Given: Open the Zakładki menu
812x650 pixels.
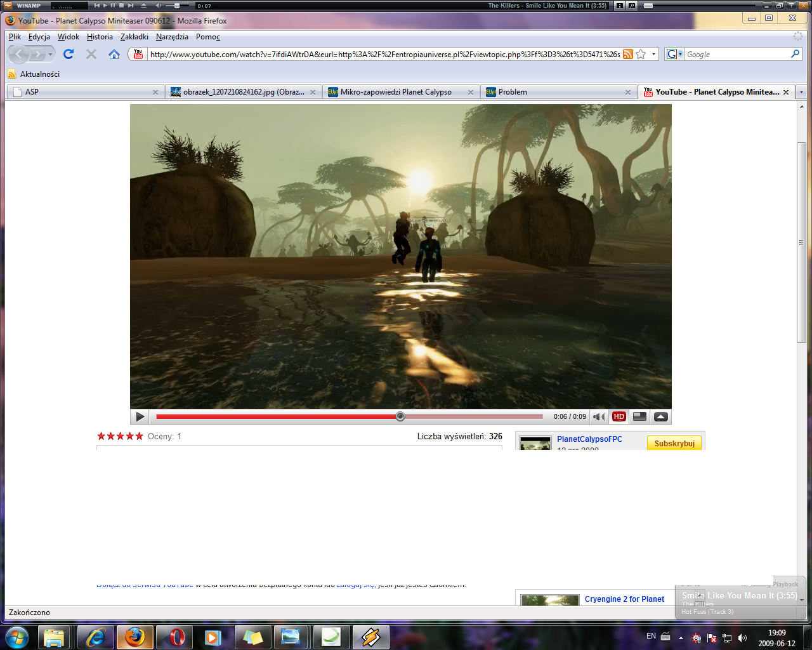Looking at the screenshot, I should [x=134, y=37].
